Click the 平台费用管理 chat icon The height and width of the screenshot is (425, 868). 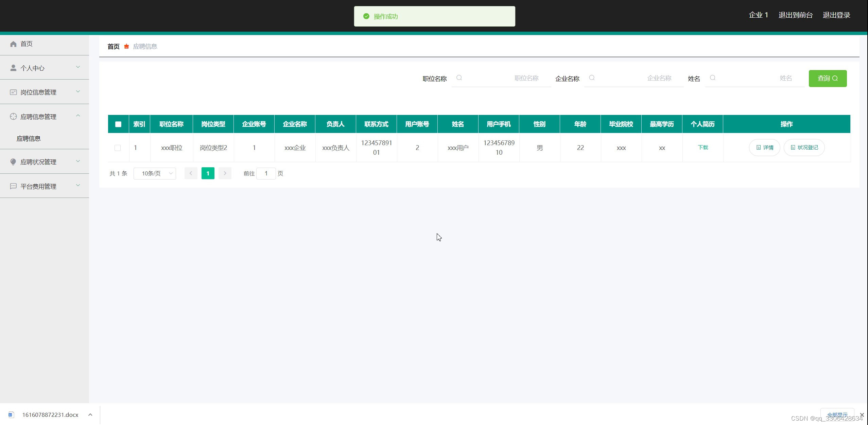tap(13, 186)
